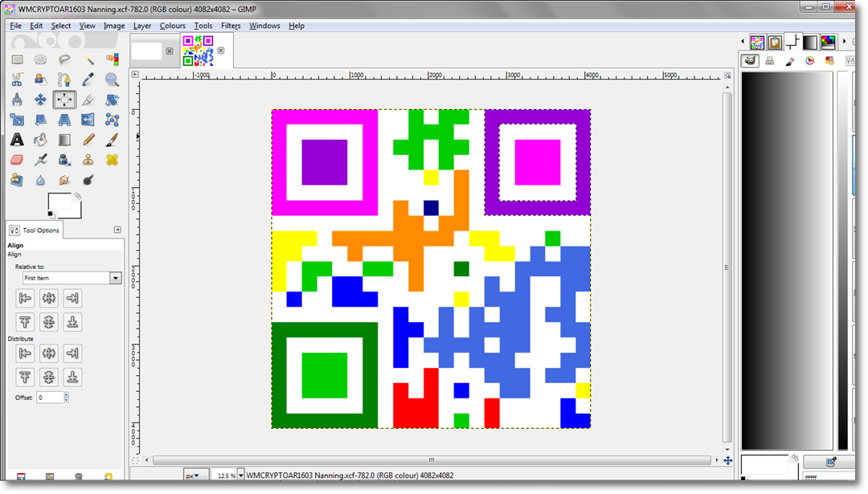
Task: Select the Paths tool
Action: click(64, 80)
